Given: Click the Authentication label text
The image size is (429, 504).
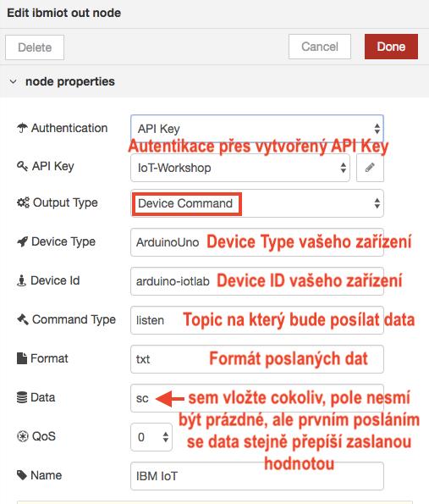Looking at the screenshot, I should [69, 128].
